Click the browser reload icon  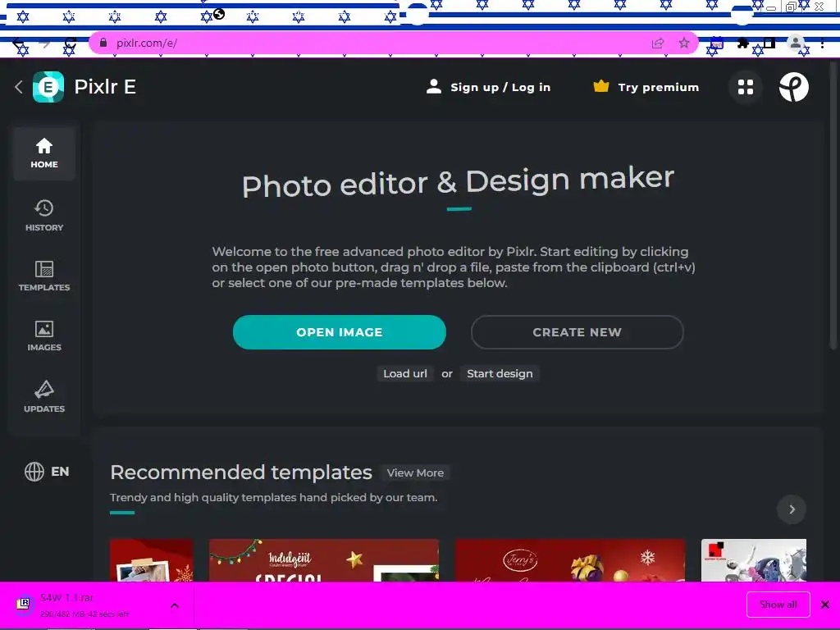70,43
